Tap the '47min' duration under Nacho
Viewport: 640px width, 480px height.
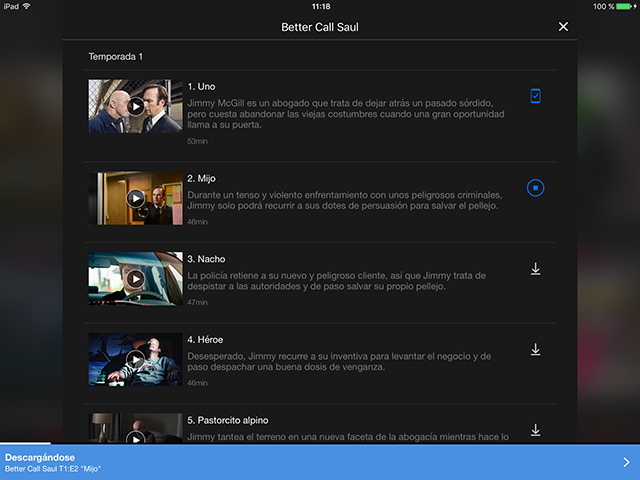(x=198, y=302)
